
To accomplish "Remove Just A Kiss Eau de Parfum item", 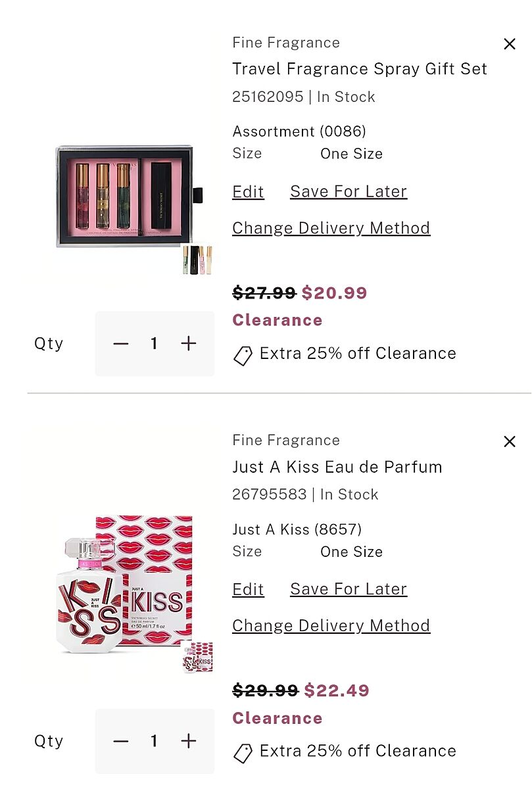I will point(509,442).
